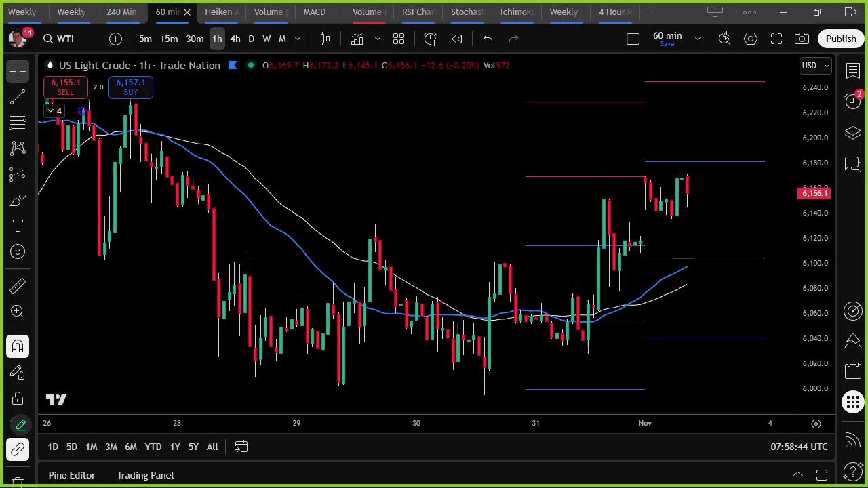Open the calendar panel icon
This screenshot has width=868, height=488.
point(853,371)
